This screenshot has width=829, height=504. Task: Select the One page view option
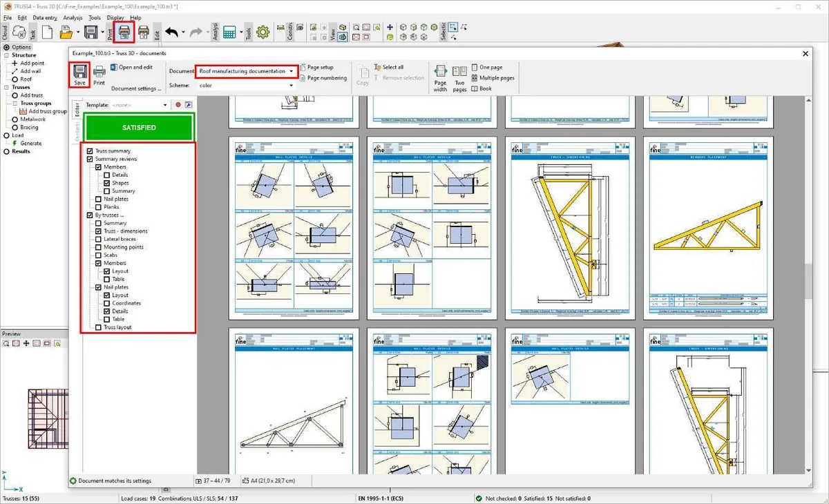click(x=486, y=68)
